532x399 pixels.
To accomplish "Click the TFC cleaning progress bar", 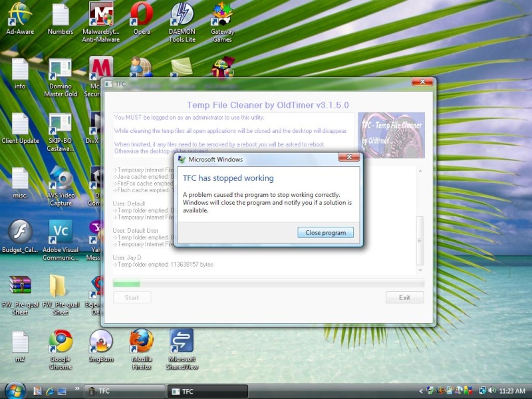I will 269,283.
